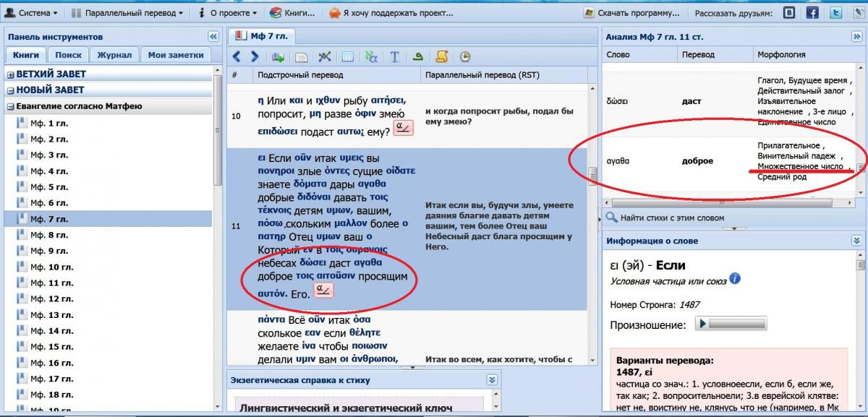This screenshot has height=417, width=868.
Task: Switch to the Мои заметки tab
Action: click(x=175, y=55)
